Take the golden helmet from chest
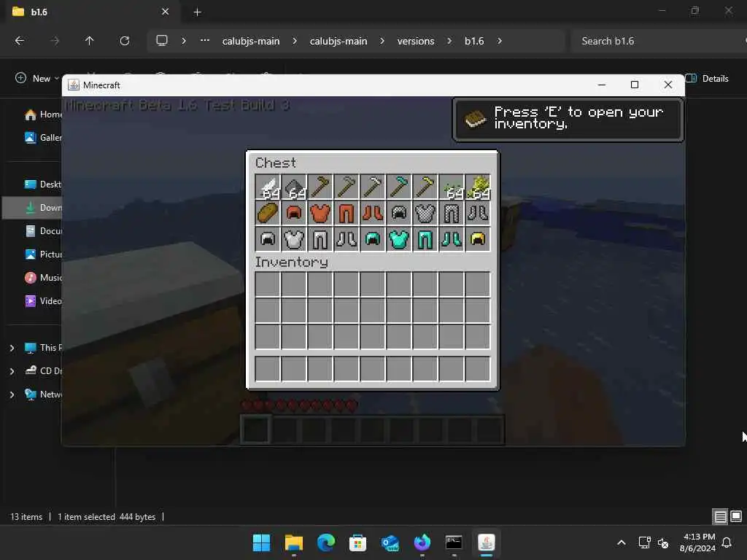The image size is (747, 560). [477, 239]
